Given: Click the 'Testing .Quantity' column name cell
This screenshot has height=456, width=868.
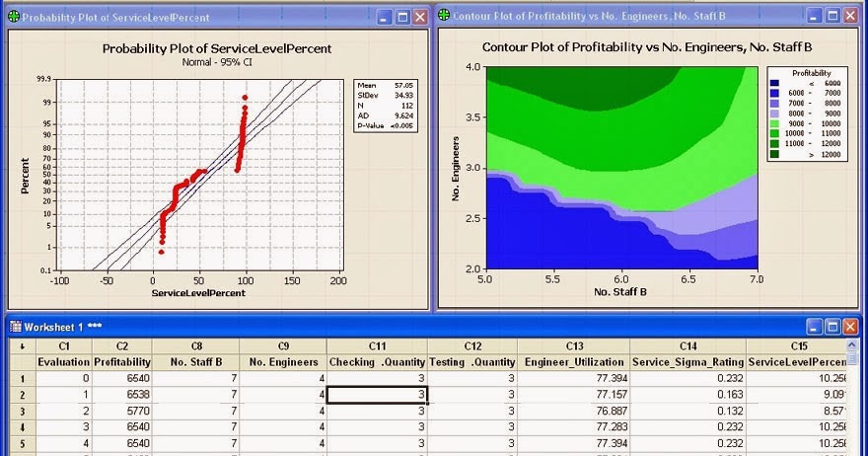Looking at the screenshot, I should pyautogui.click(x=472, y=362).
